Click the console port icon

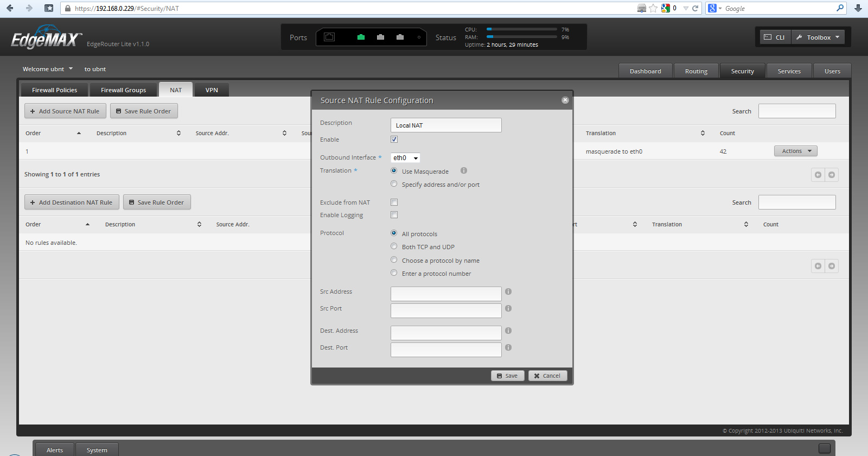[329, 37]
